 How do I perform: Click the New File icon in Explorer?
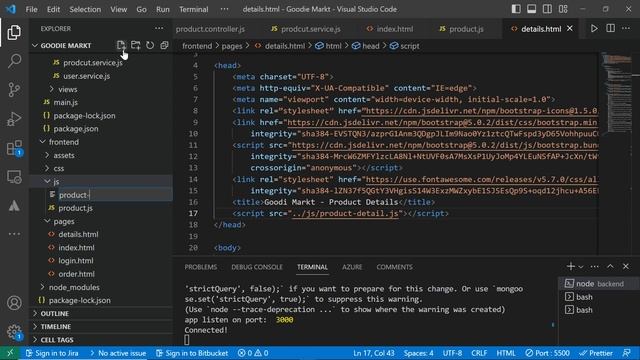(121, 45)
